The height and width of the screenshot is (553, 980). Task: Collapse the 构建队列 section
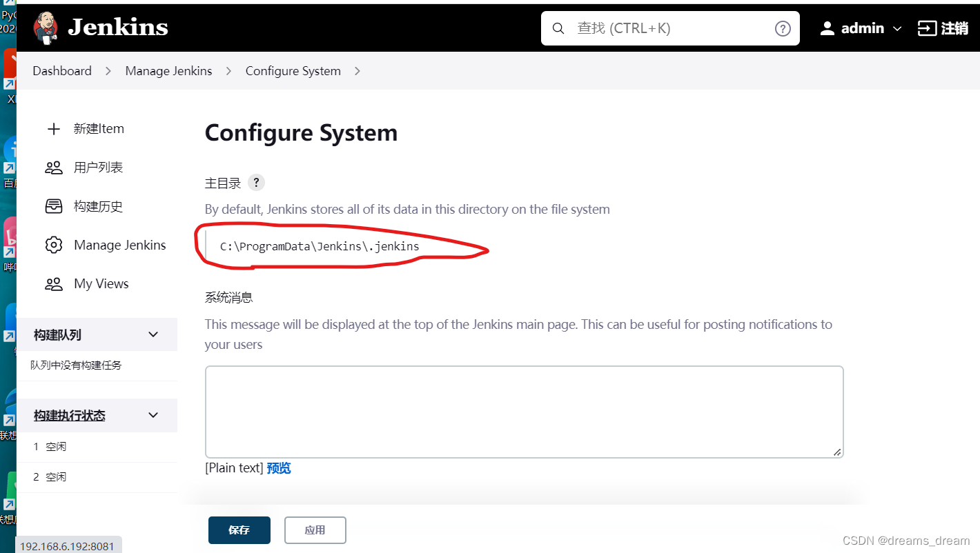coord(153,334)
